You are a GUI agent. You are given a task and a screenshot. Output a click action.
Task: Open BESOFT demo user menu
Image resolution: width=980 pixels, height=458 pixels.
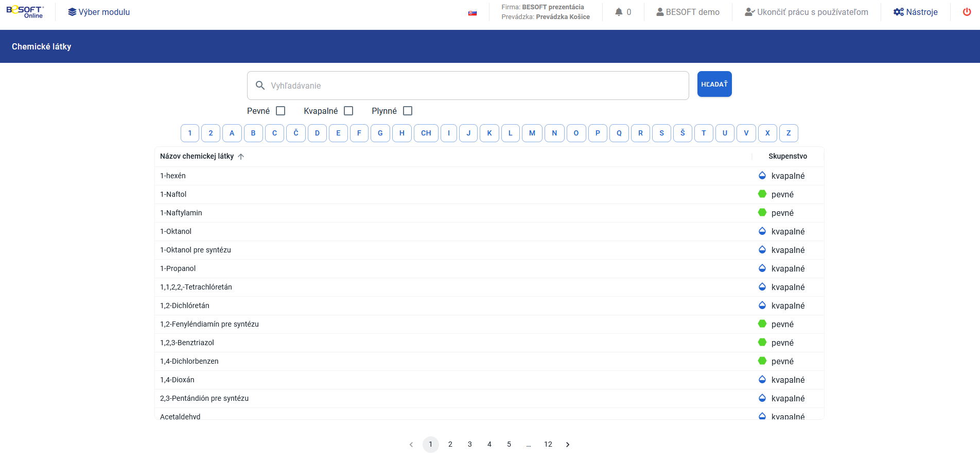tap(688, 12)
